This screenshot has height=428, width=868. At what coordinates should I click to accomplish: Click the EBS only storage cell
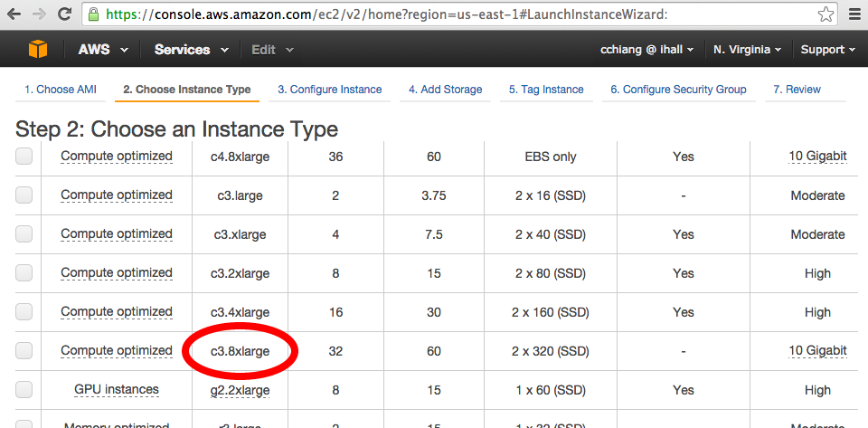[x=551, y=157]
